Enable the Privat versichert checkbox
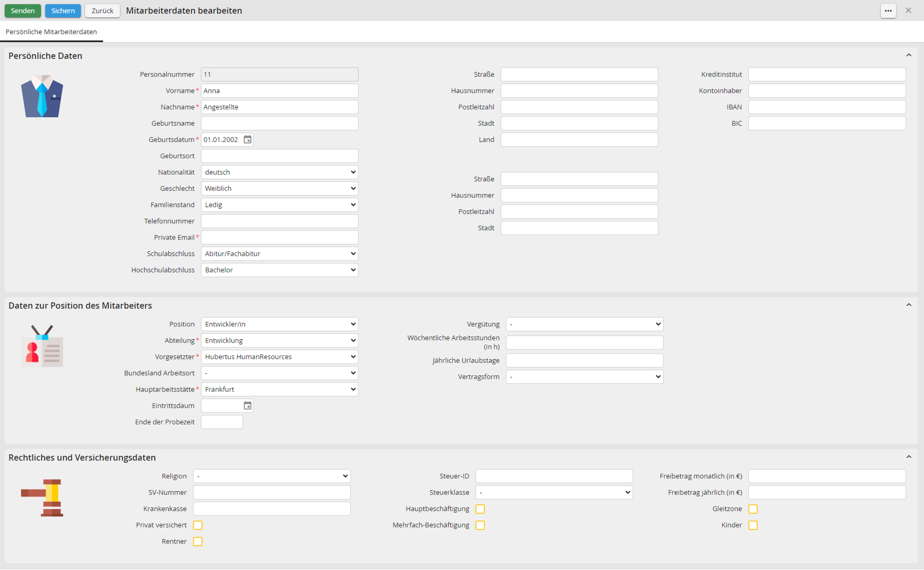Image resolution: width=924 pixels, height=570 pixels. (x=198, y=525)
